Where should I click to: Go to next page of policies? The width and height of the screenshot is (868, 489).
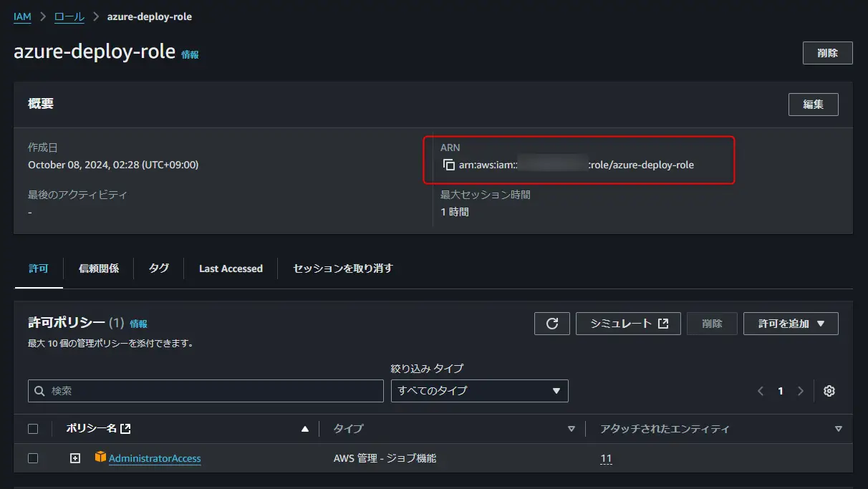801,391
